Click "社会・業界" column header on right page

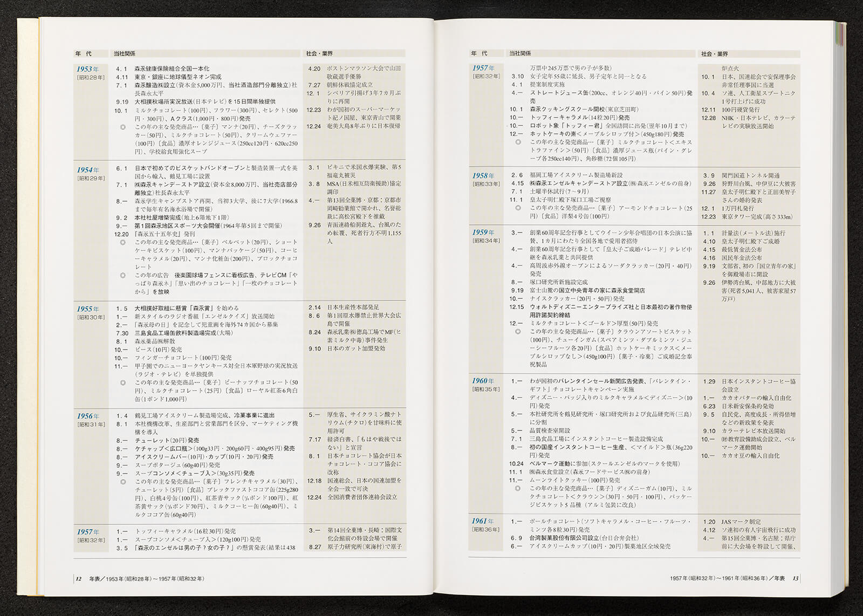pyautogui.click(x=715, y=54)
